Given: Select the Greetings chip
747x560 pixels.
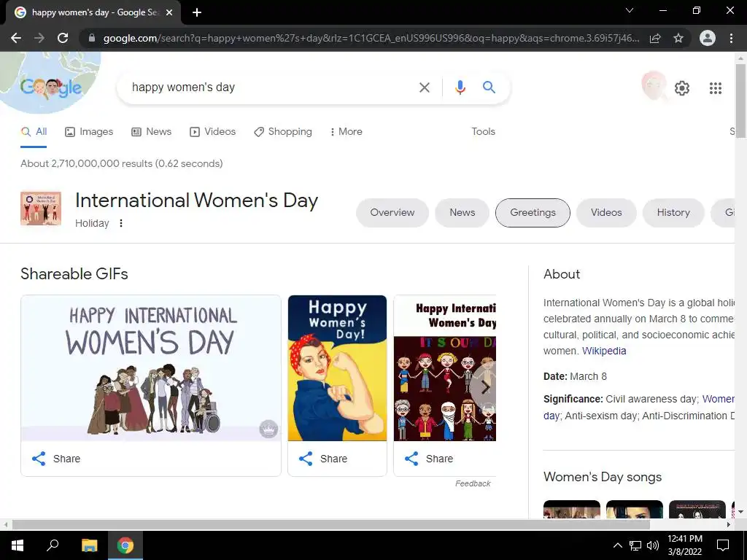Looking at the screenshot, I should 533,213.
